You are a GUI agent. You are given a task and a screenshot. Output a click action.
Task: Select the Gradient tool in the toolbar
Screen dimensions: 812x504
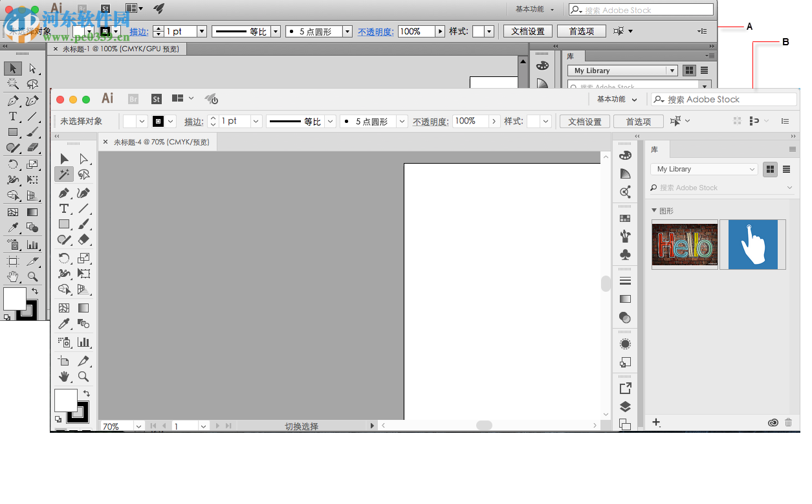pos(83,308)
